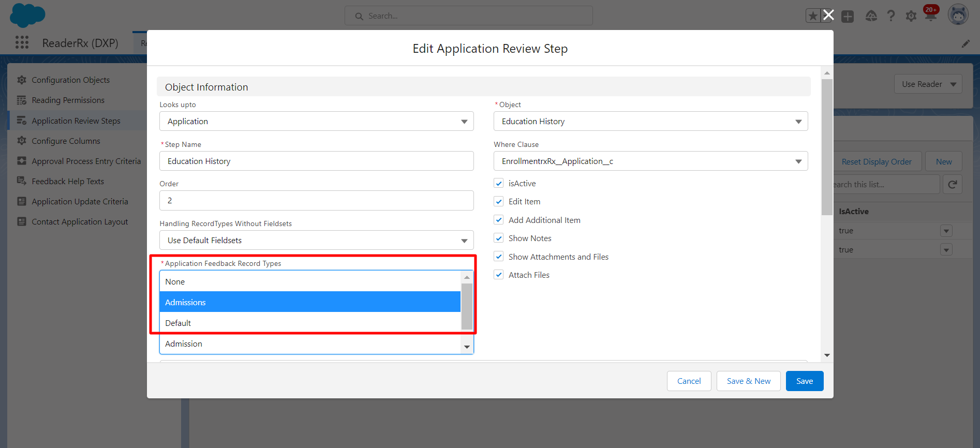The height and width of the screenshot is (448, 980).
Task: Click the Salesforce cloud logo
Action: (x=27, y=15)
